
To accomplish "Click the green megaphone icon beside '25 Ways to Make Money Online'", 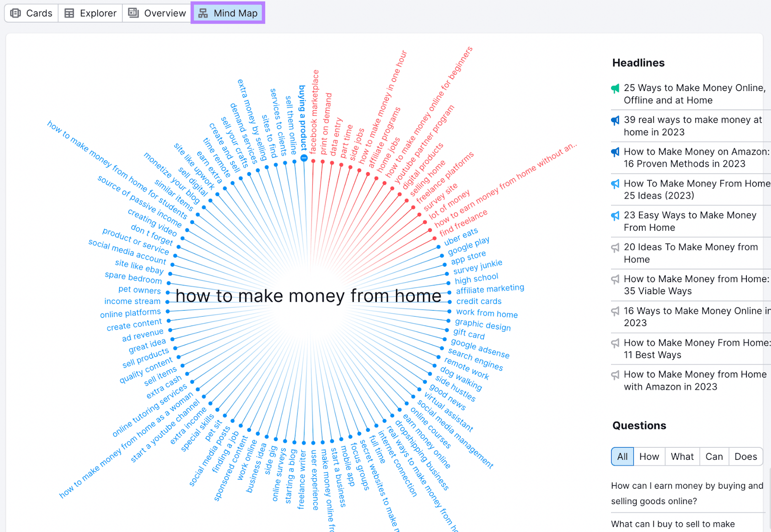I will [x=614, y=88].
